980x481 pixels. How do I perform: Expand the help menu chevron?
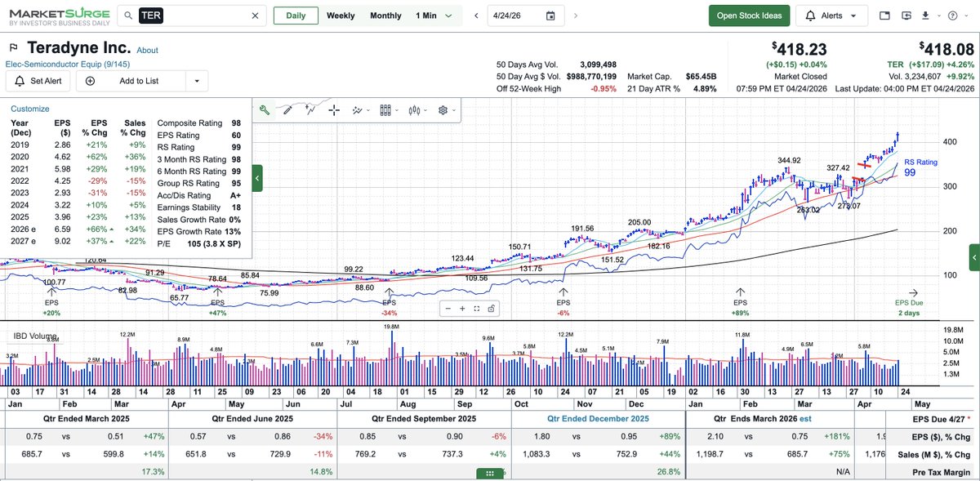[x=967, y=16]
